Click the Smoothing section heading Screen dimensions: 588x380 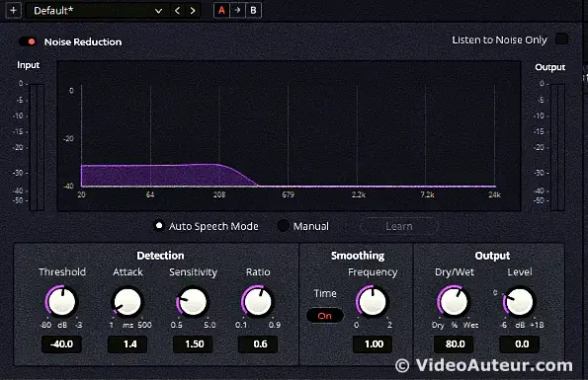pos(358,256)
